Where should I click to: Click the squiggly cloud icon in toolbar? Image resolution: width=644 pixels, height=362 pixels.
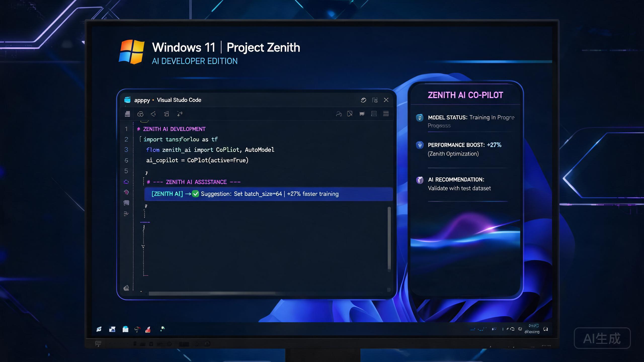click(339, 114)
